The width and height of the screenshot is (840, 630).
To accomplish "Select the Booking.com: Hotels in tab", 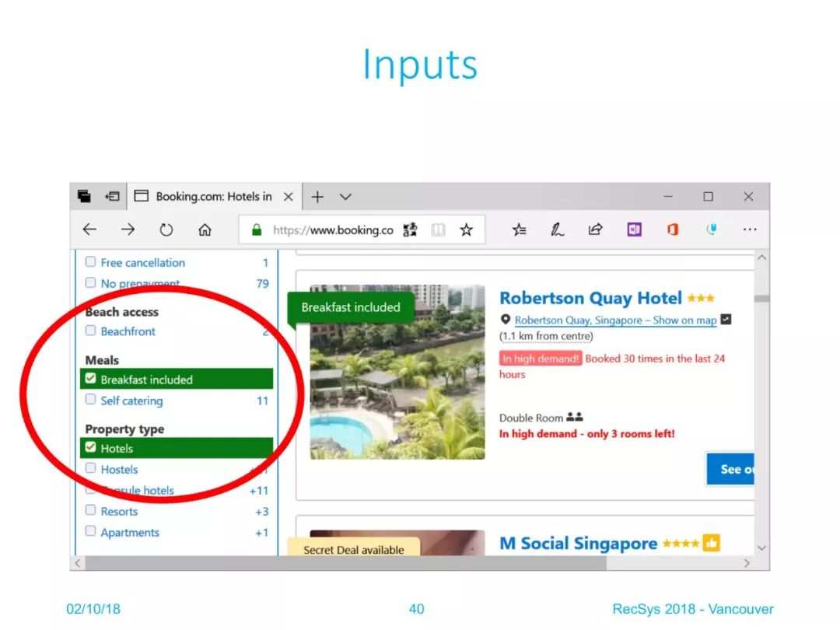I will click(x=214, y=197).
